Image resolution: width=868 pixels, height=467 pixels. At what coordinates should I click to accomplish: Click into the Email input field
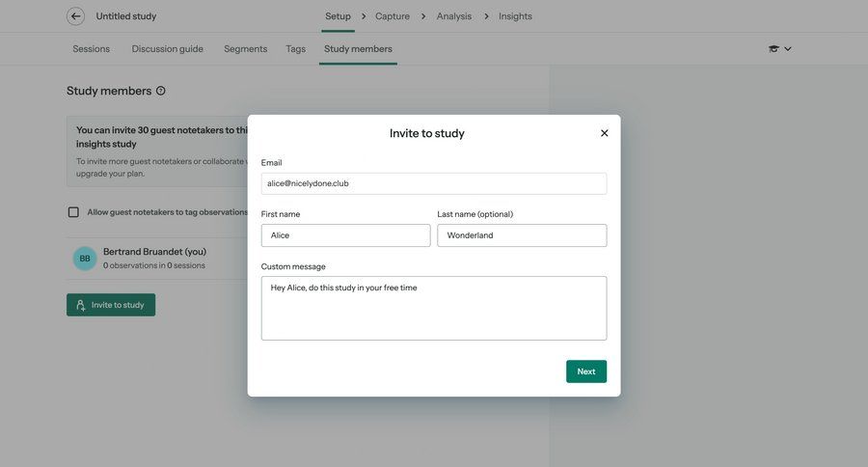point(433,183)
